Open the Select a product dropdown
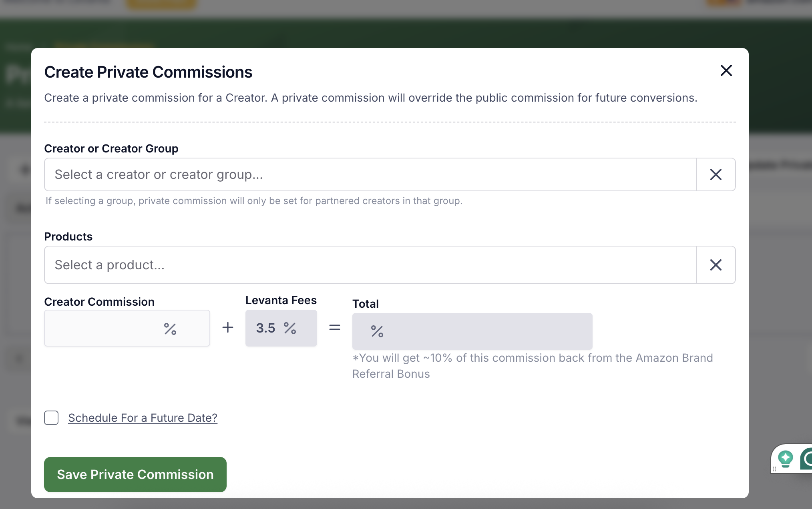This screenshot has width=812, height=509. pyautogui.click(x=370, y=265)
